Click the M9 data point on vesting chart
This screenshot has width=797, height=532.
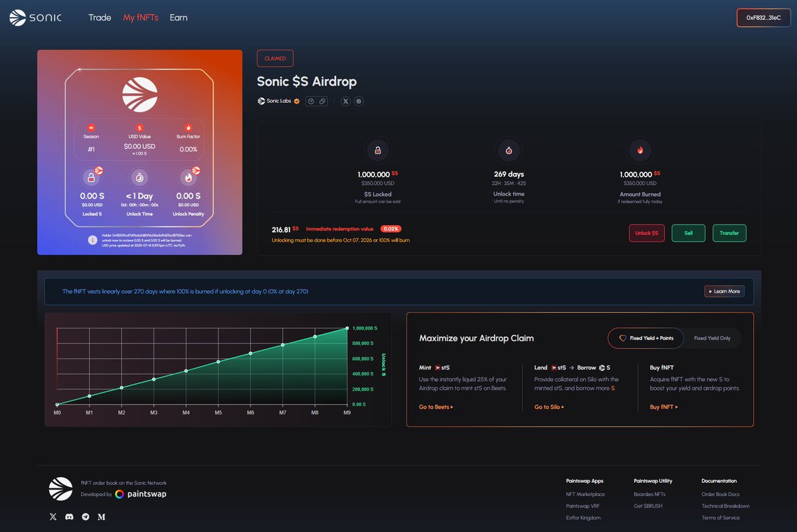pyautogui.click(x=347, y=328)
